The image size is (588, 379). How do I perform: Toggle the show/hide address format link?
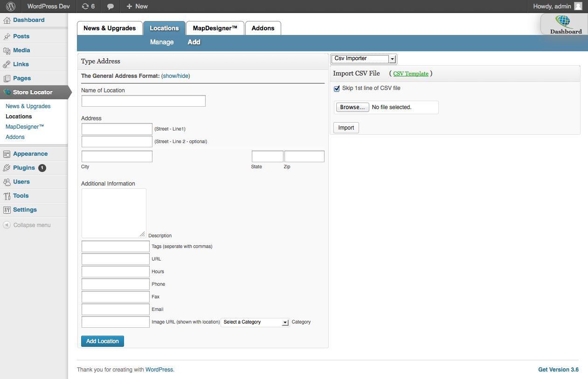coord(175,76)
